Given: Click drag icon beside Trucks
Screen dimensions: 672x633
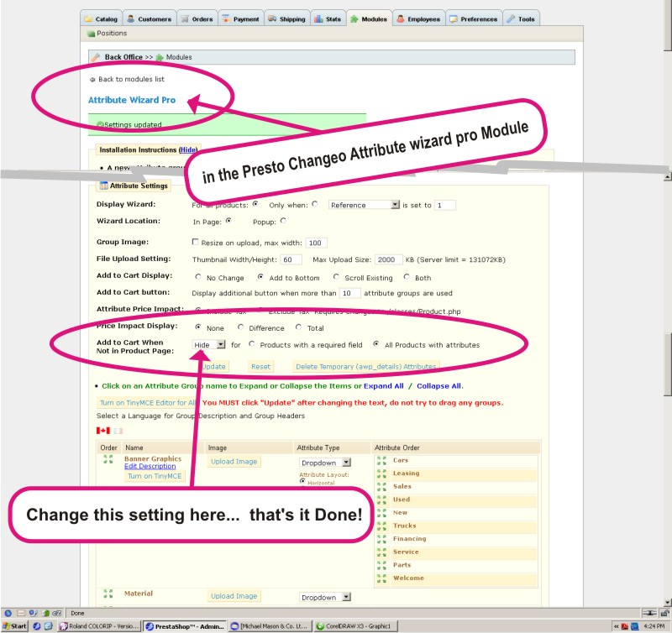Looking at the screenshot, I should [381, 526].
